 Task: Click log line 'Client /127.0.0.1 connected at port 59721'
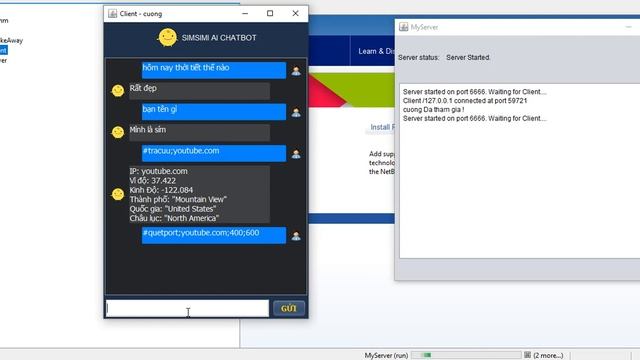pos(465,100)
